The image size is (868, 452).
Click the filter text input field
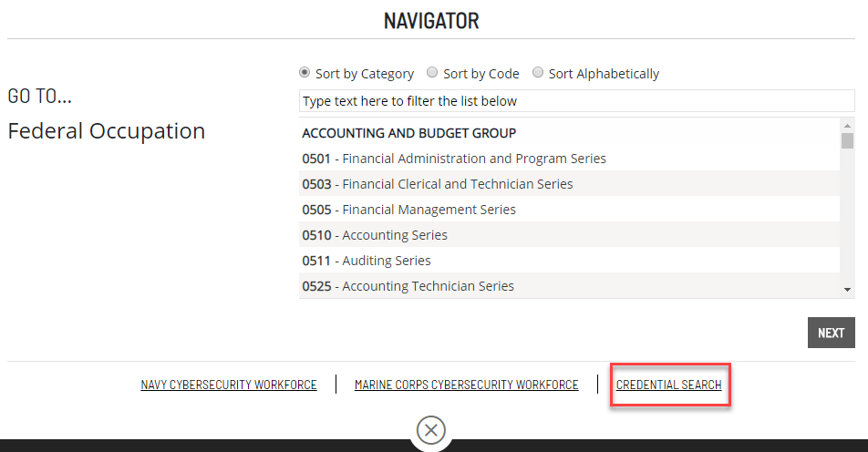coord(576,100)
